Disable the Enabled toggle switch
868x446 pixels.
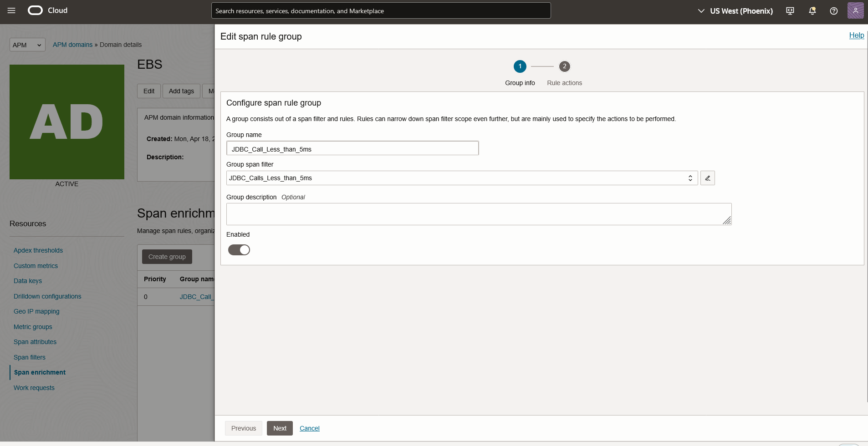point(239,249)
